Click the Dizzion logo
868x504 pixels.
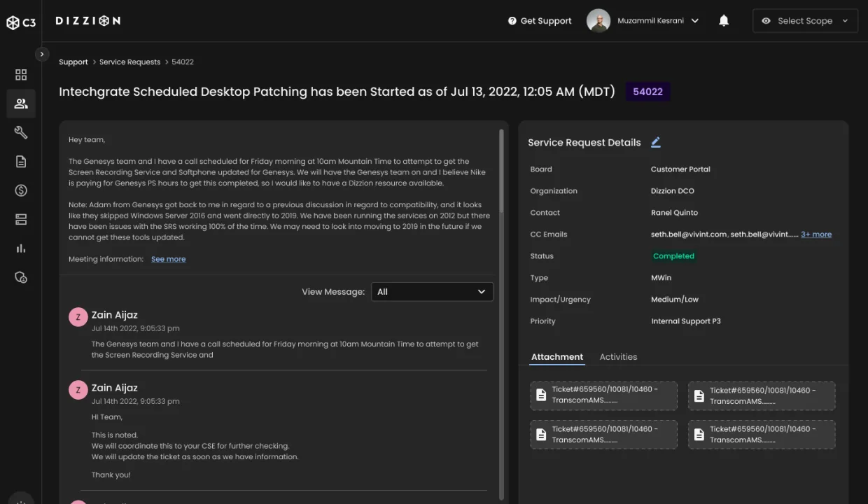click(x=88, y=21)
